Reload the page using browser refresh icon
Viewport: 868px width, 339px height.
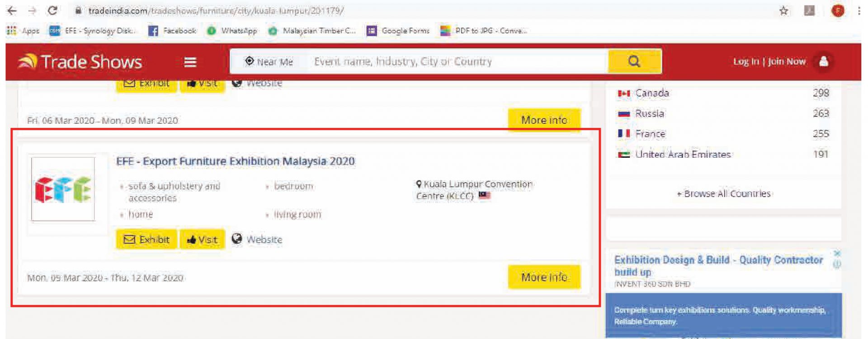pyautogui.click(x=52, y=10)
